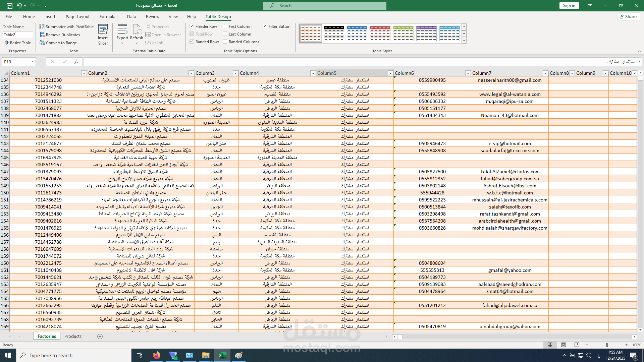Enable the Total Row checkbox

point(192,34)
